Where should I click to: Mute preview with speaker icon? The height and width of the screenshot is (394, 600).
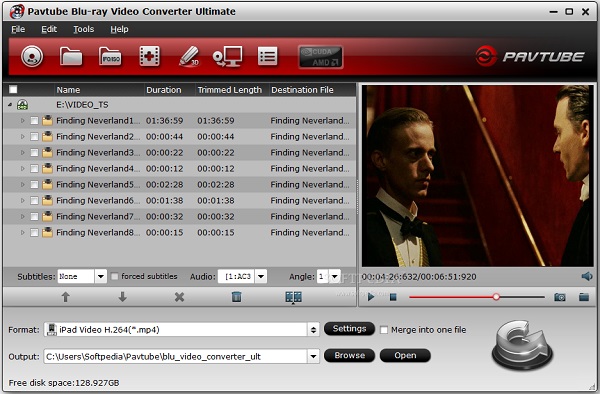pos(587,276)
